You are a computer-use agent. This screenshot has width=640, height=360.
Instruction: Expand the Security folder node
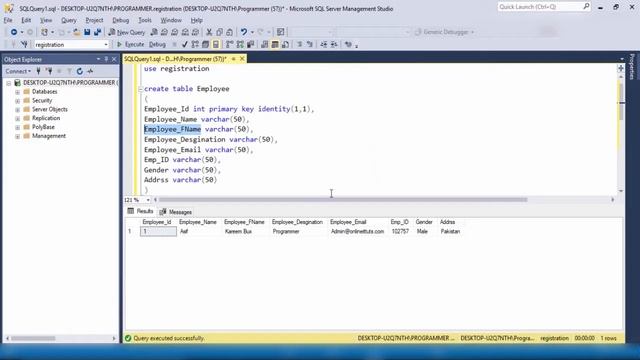(18, 100)
